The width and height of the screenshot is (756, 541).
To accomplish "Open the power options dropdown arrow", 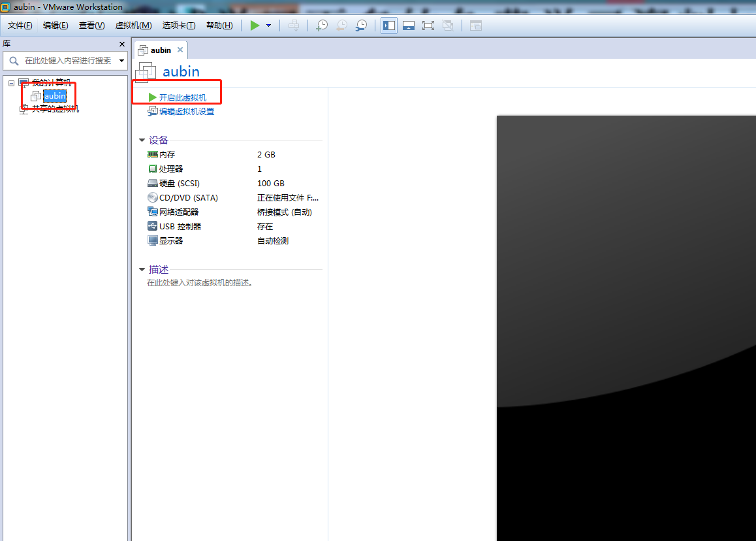I will click(x=269, y=25).
